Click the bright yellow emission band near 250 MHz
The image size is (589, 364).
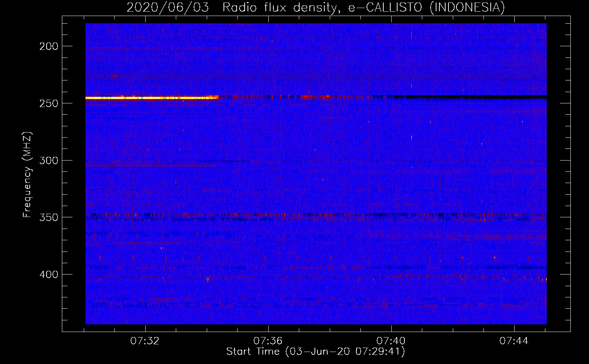coord(152,98)
